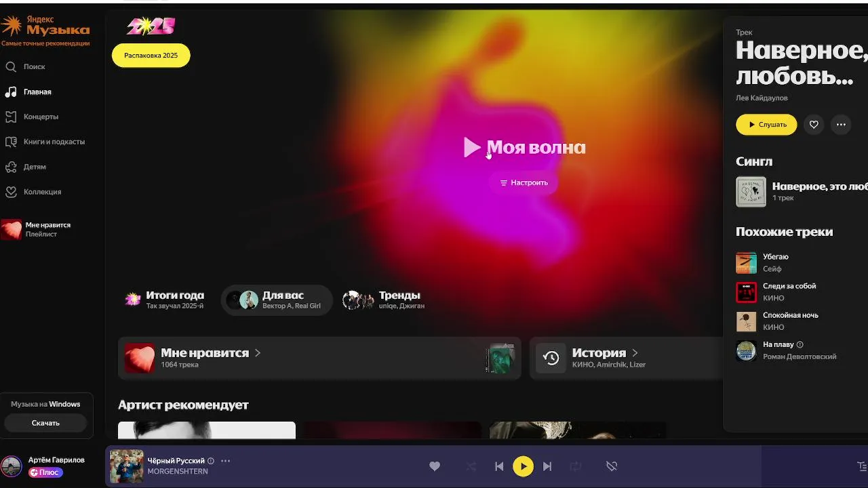Select the Тренды tab
The image size is (868, 488).
(x=384, y=300)
